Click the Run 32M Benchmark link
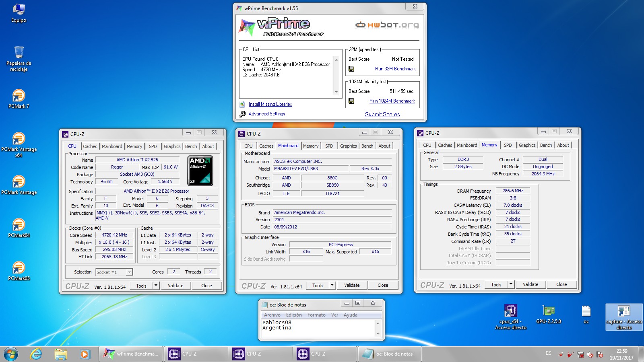This screenshot has width=644, height=362. 395,69
